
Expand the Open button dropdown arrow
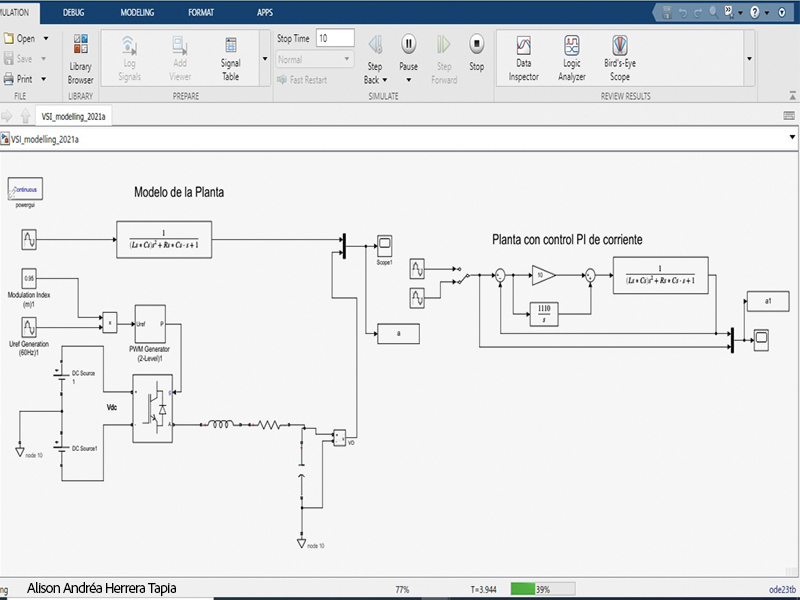(x=45, y=38)
